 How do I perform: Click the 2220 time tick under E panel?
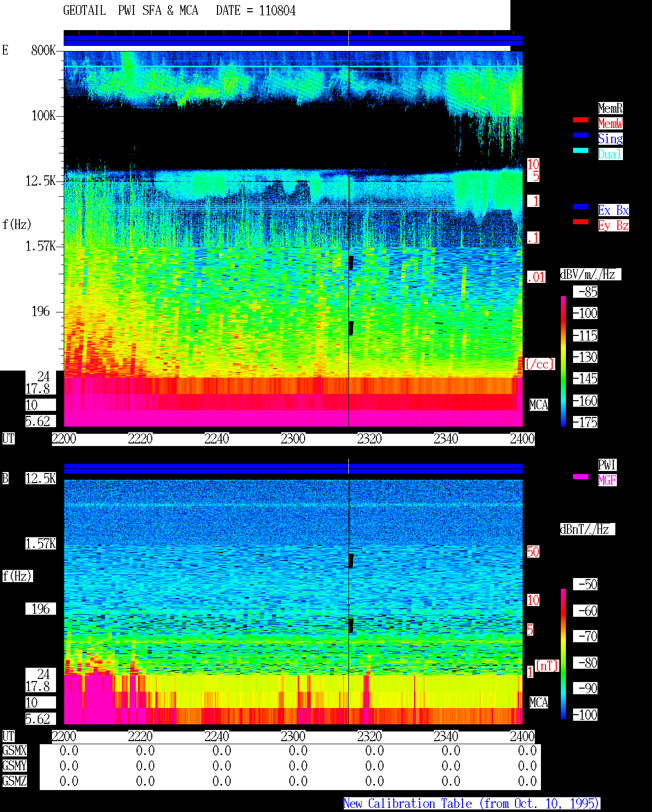pyautogui.click(x=140, y=438)
